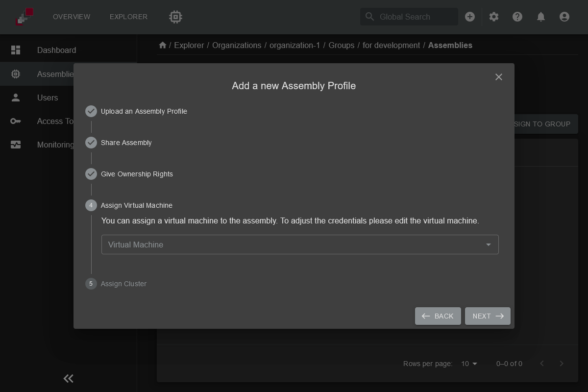Click the chip assembly icon in top bar

point(175,17)
